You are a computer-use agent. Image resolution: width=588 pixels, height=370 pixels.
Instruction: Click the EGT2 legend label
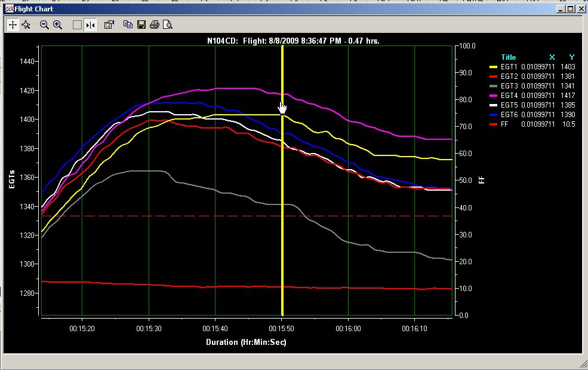pyautogui.click(x=509, y=77)
